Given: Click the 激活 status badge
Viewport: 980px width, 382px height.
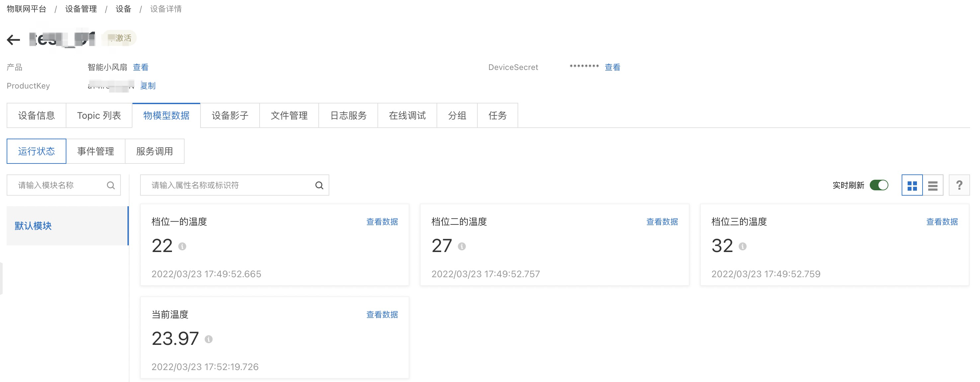Looking at the screenshot, I should point(120,38).
